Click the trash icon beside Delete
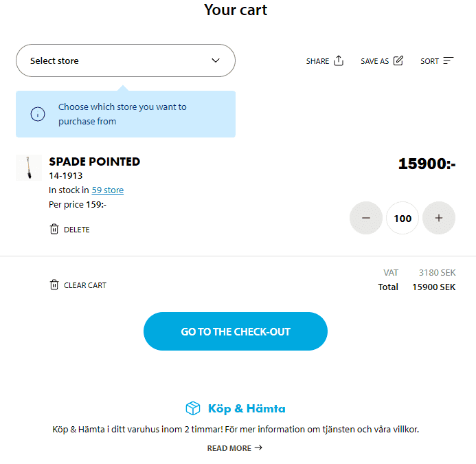Image resolution: width=476 pixels, height=464 pixels. click(x=54, y=229)
